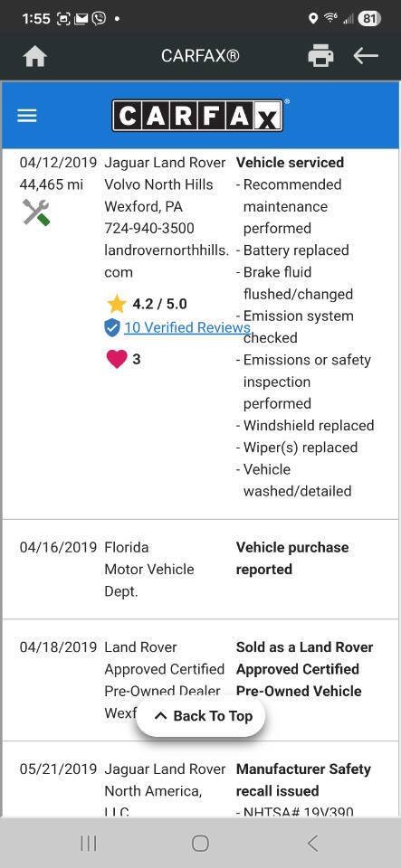Tap the Back To Top button
The image size is (401, 868).
(201, 716)
